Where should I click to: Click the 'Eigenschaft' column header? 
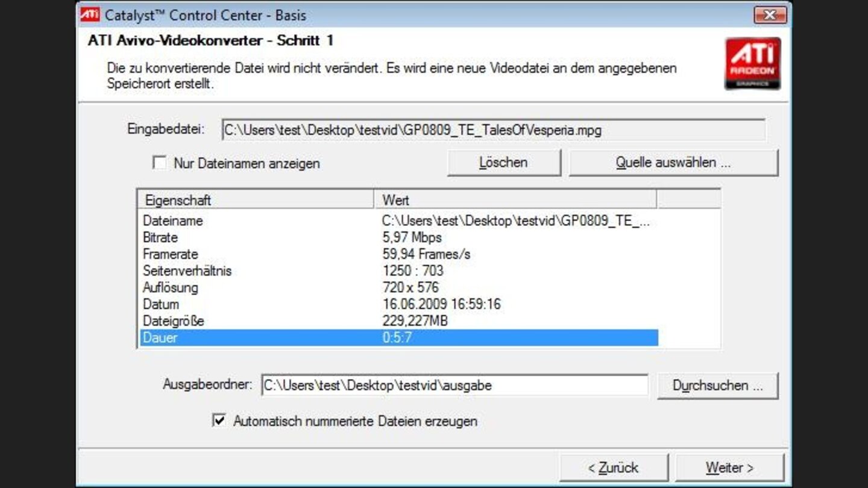tap(256, 200)
